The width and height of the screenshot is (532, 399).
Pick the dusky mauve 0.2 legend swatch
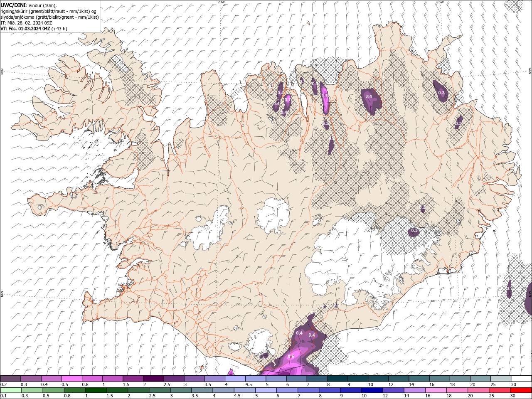click(x=11, y=379)
